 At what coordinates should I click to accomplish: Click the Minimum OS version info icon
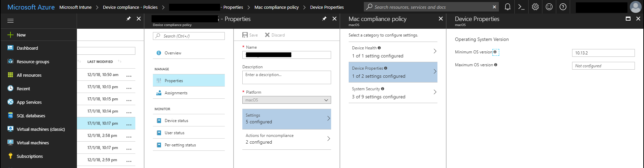coord(495,52)
